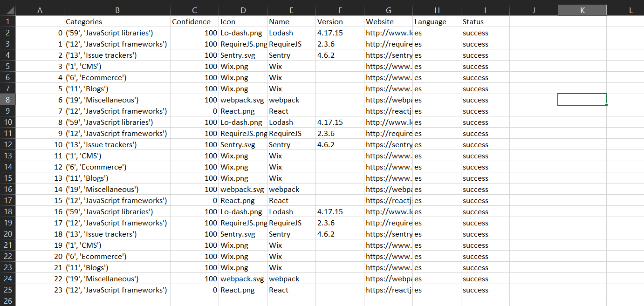Select 'Wix' name cell in row 14
This screenshot has width=644, height=306.
pos(291,167)
